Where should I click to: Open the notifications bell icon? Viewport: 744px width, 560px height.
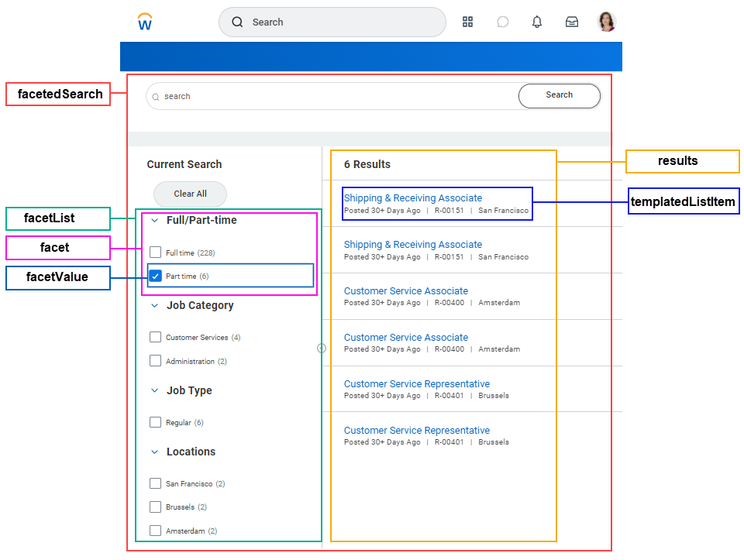536,22
